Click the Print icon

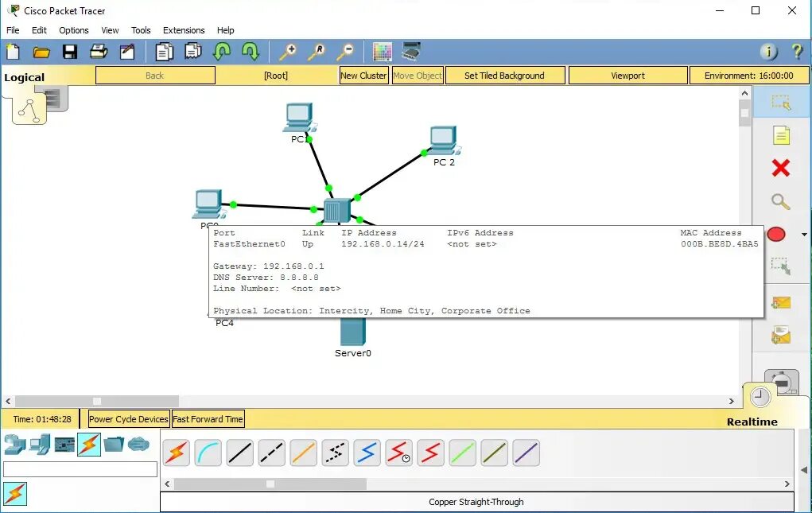point(99,52)
